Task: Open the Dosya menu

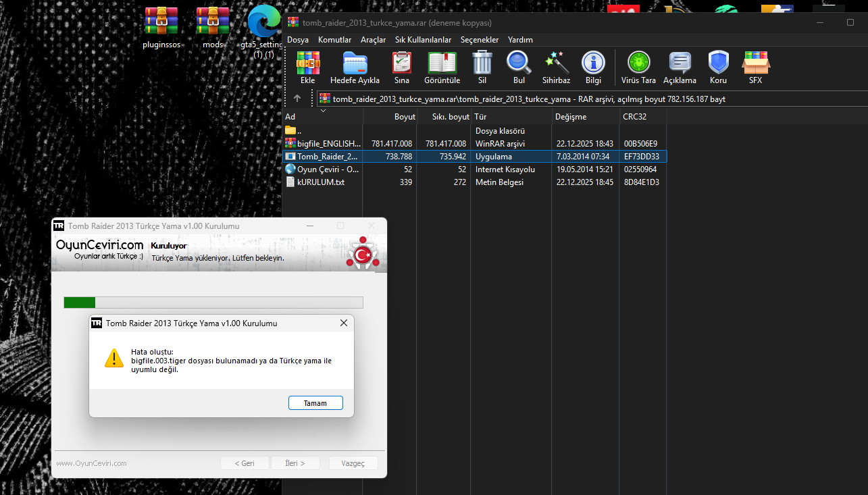Action: pyautogui.click(x=298, y=40)
